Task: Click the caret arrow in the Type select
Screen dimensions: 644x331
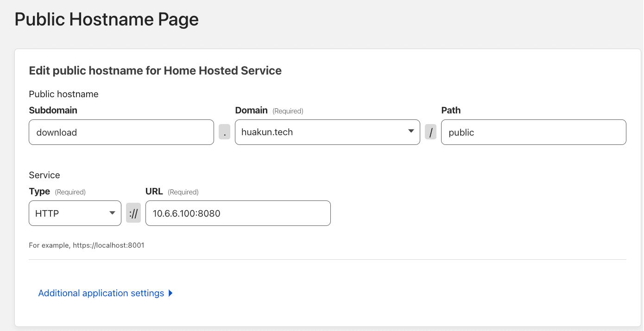Action: [112, 213]
